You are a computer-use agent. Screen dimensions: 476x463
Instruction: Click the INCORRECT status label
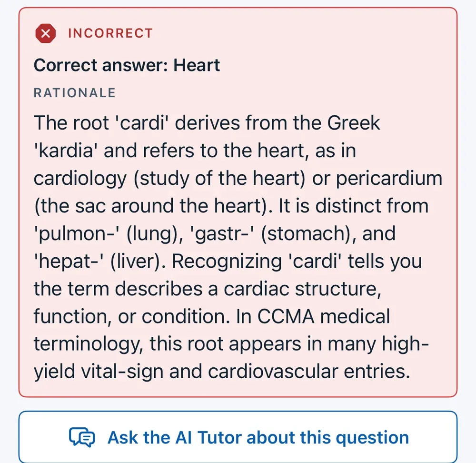(110, 33)
